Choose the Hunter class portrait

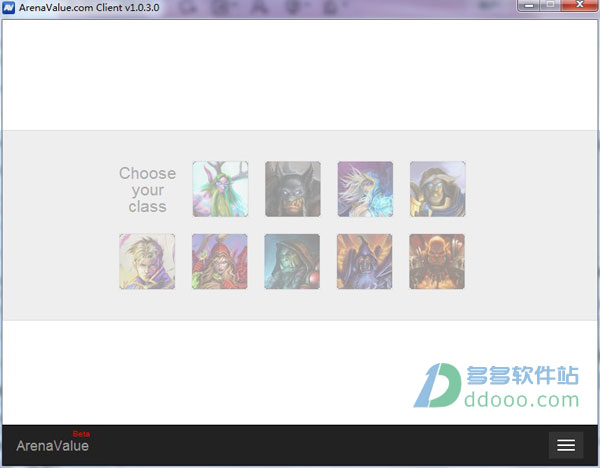tap(293, 189)
